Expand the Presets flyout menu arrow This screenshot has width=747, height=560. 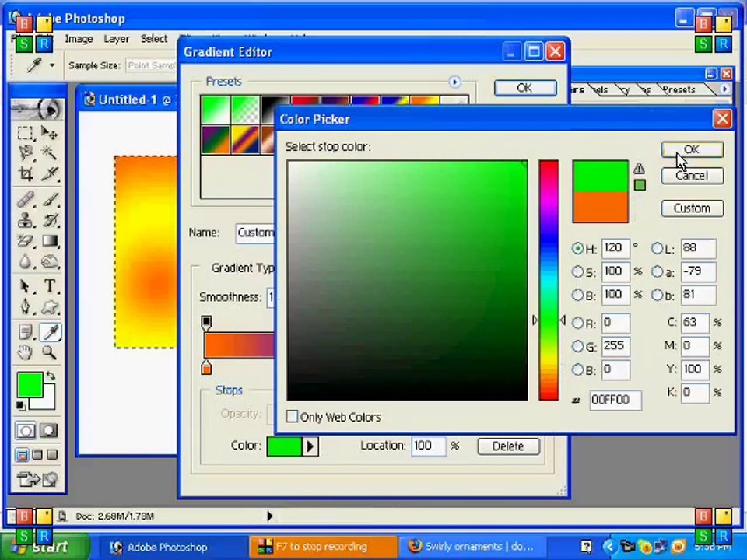454,82
